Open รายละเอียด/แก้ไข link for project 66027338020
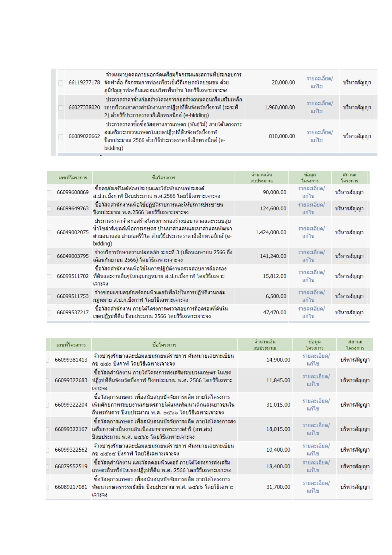 [x=319, y=107]
